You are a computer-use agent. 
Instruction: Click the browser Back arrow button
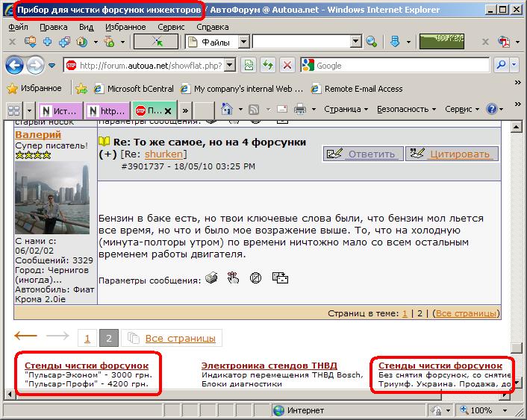[14, 66]
